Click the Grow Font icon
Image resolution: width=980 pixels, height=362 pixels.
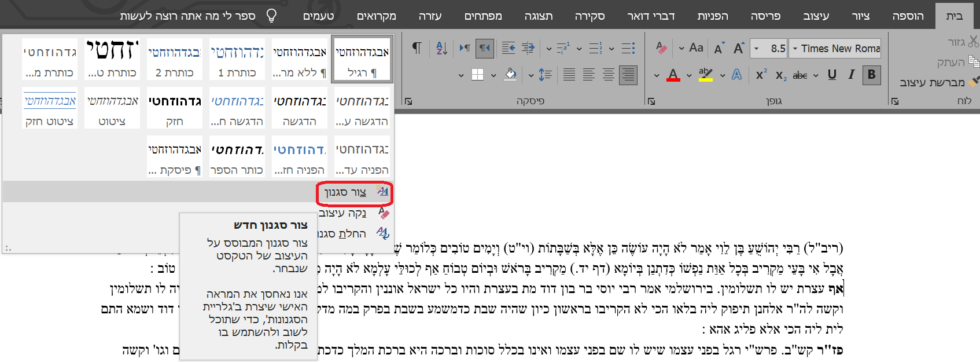point(739,49)
